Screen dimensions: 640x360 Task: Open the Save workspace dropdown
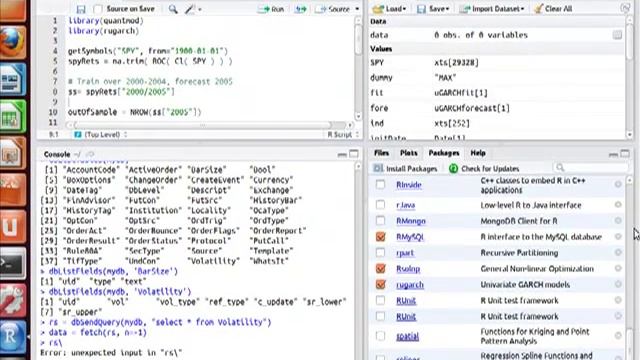433,9
